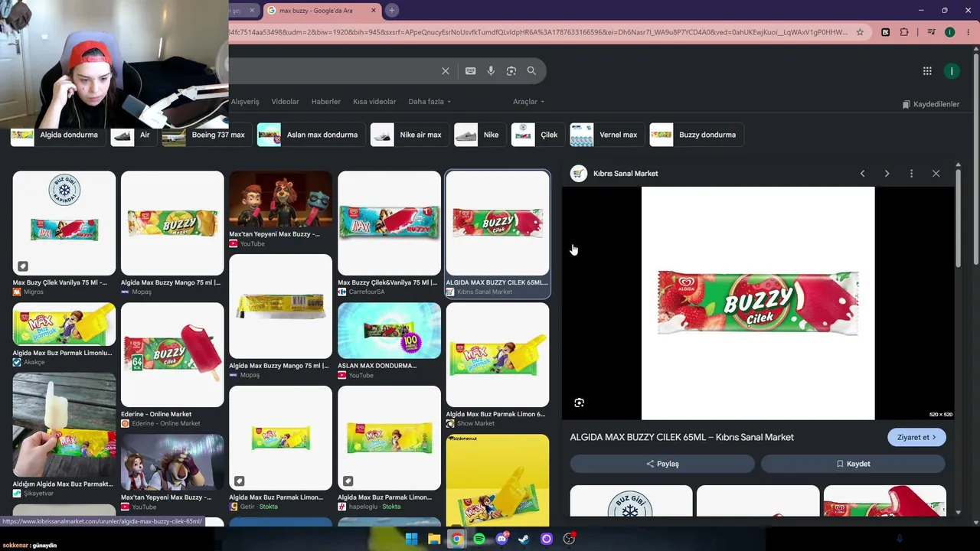Open Chrome media controls icon

click(x=932, y=32)
